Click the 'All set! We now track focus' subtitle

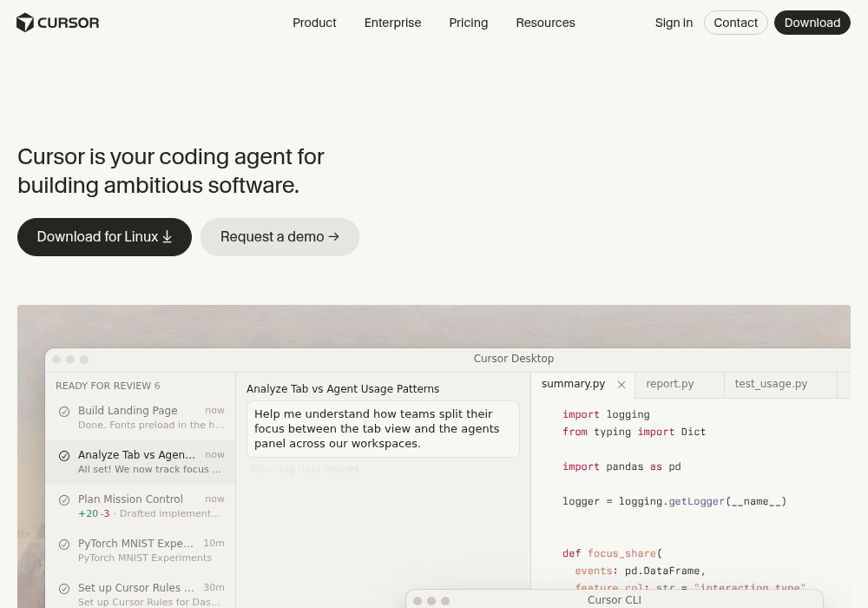[x=149, y=470]
